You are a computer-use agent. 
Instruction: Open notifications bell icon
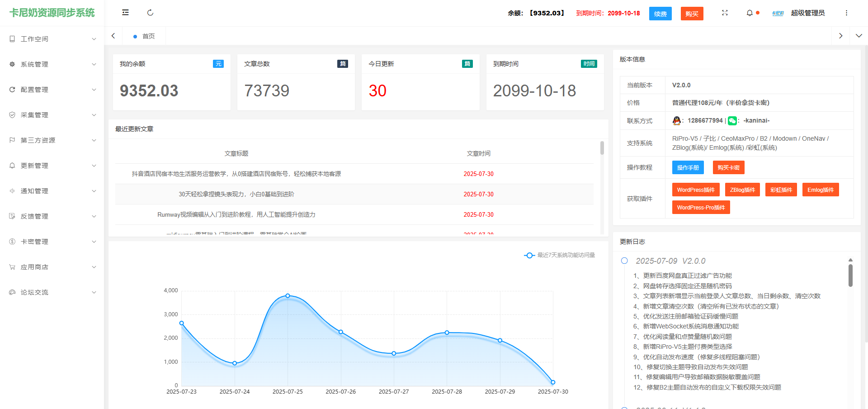[x=750, y=13]
